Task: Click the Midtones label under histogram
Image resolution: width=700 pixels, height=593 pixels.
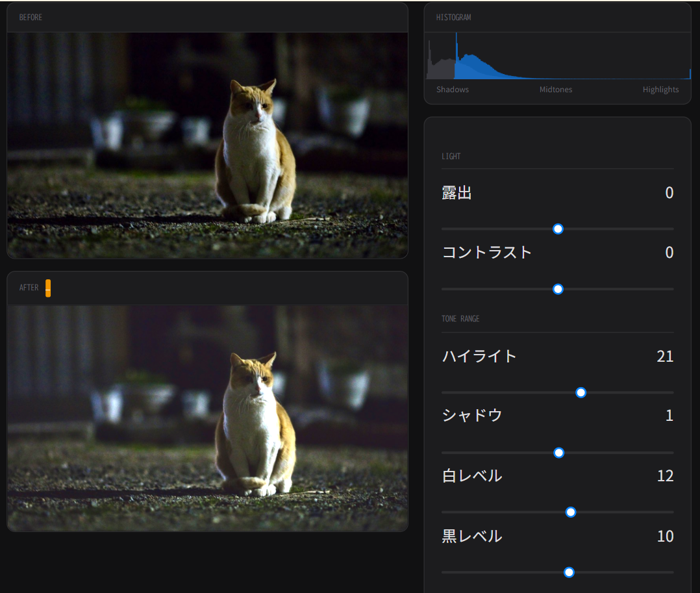Action: 556,90
